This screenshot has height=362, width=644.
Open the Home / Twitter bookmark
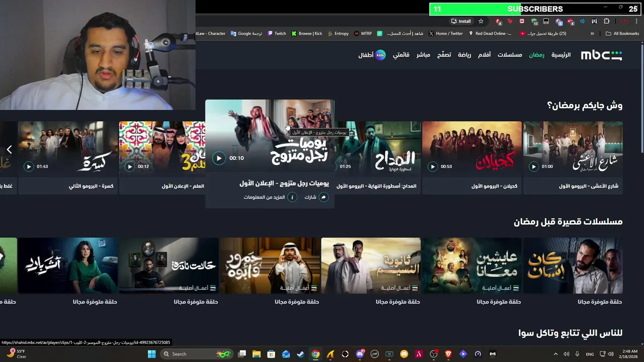(446, 34)
